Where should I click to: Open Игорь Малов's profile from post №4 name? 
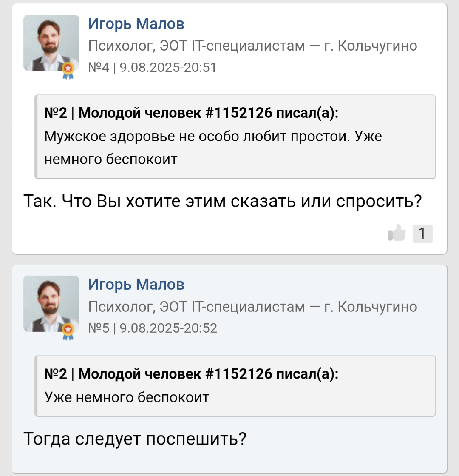[x=136, y=24]
